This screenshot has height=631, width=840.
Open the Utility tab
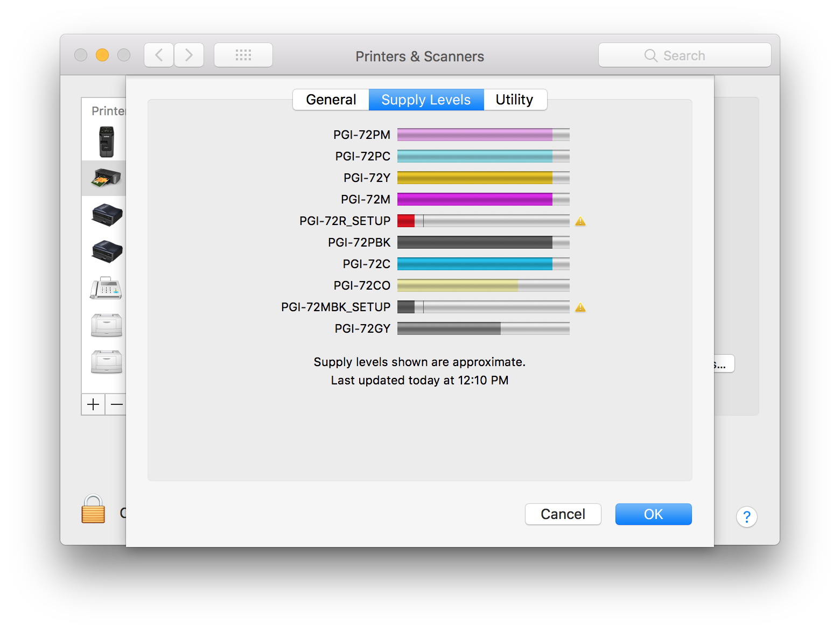click(514, 99)
